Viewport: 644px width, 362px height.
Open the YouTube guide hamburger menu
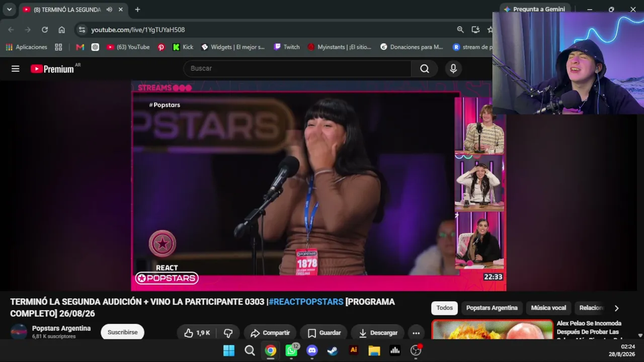coord(16,69)
